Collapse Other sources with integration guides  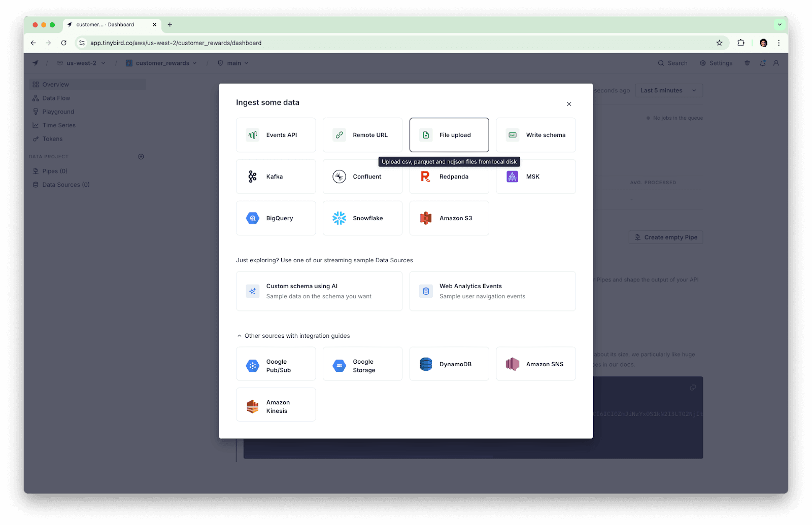293,336
